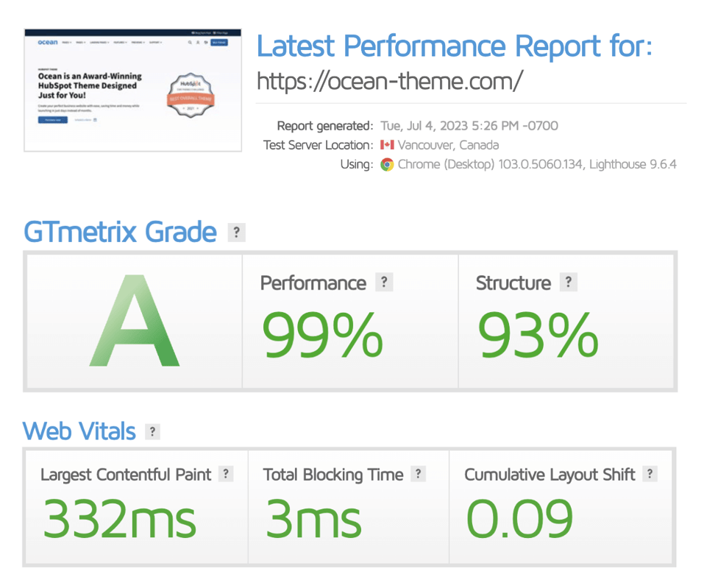
Task: Open the https://ocean-theme.com/ URL link
Action: point(389,82)
